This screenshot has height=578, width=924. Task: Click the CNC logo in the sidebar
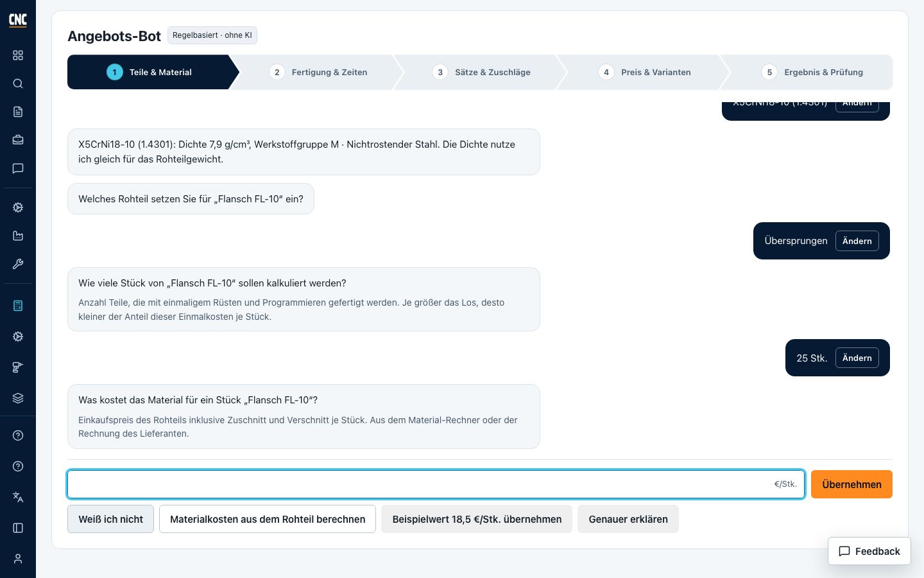18,20
